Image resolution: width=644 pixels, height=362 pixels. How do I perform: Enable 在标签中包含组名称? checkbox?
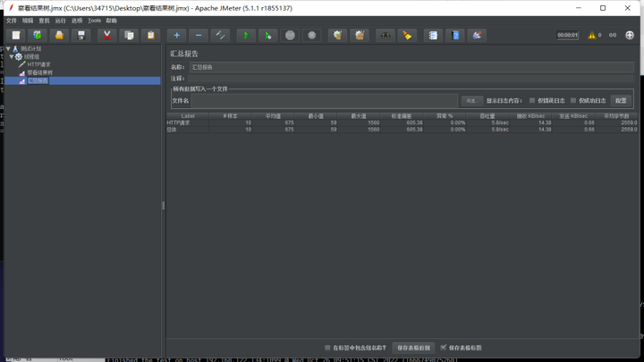coord(327,348)
